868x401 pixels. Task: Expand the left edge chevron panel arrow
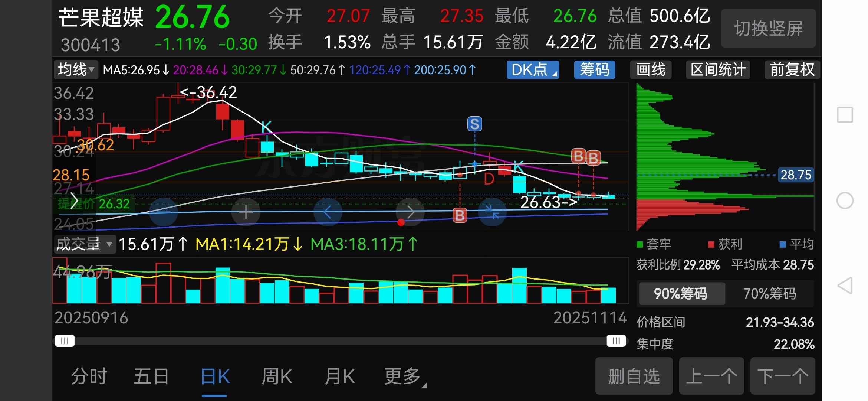[74, 201]
